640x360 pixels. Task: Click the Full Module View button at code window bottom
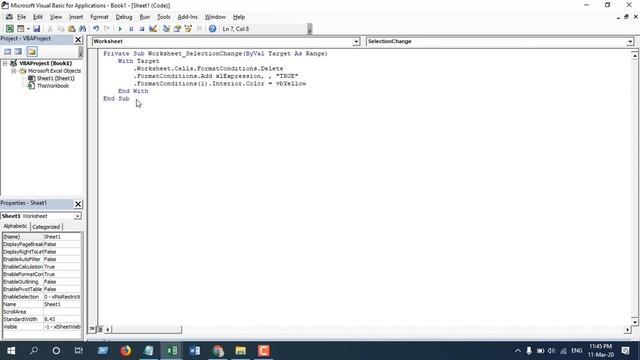(99, 329)
